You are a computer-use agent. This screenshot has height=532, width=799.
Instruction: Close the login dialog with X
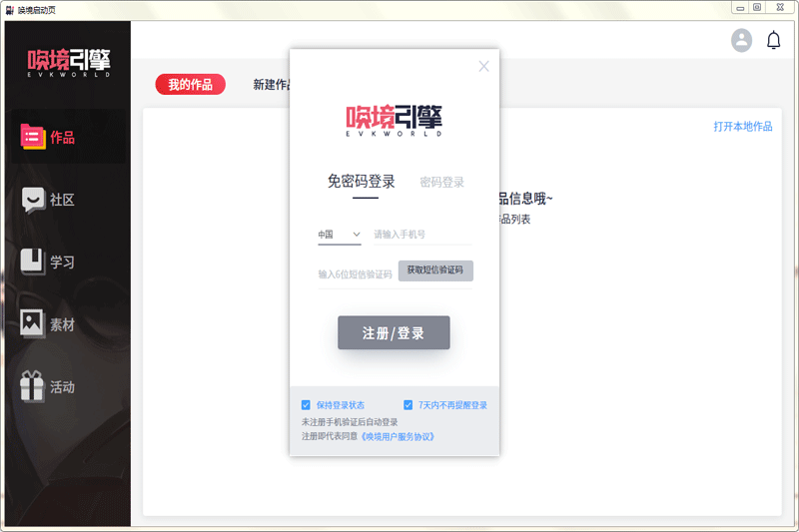[x=483, y=66]
